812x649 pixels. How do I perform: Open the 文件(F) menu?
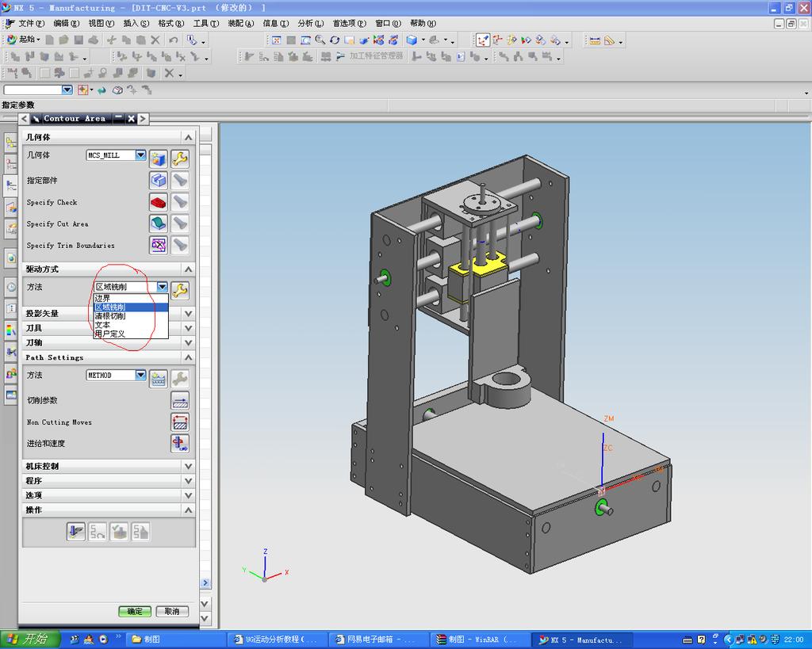click(x=31, y=23)
